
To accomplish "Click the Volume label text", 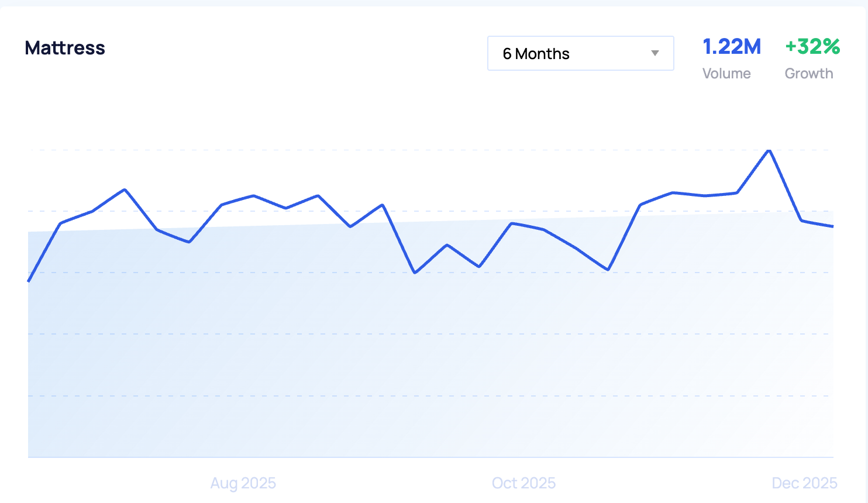I will tap(726, 74).
